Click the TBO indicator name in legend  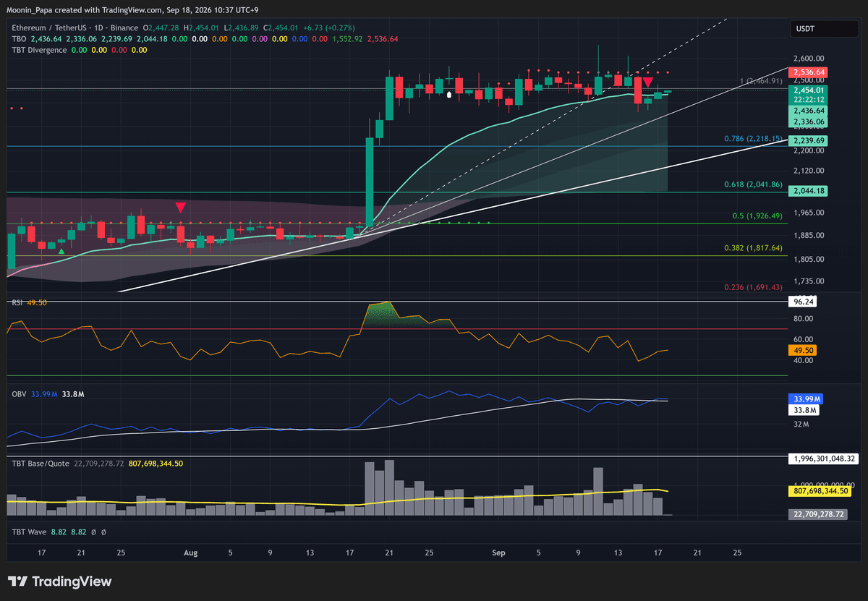click(19, 38)
